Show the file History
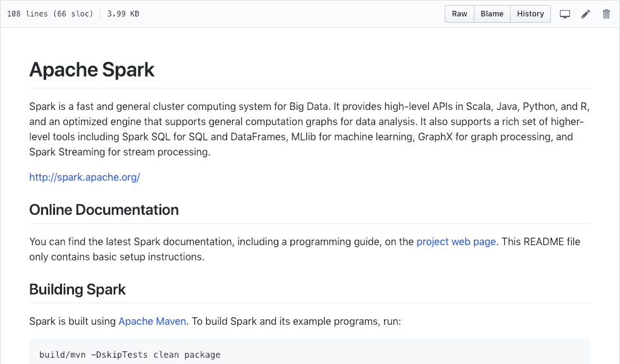The height and width of the screenshot is (364, 620). (530, 14)
